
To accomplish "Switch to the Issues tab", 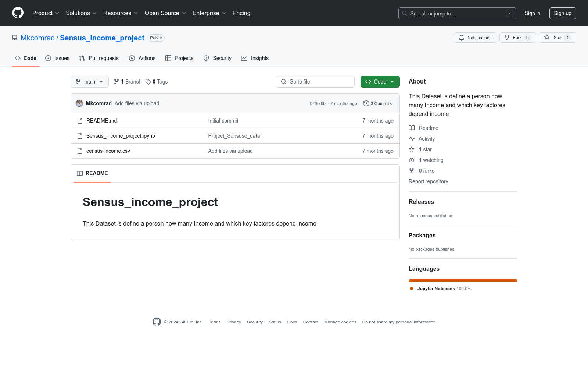I will tap(57, 58).
